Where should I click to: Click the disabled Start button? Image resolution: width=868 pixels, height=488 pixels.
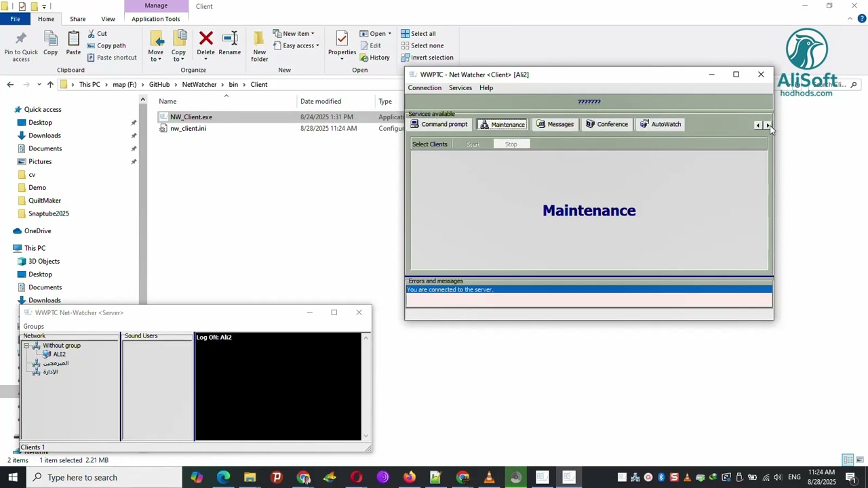point(473,144)
